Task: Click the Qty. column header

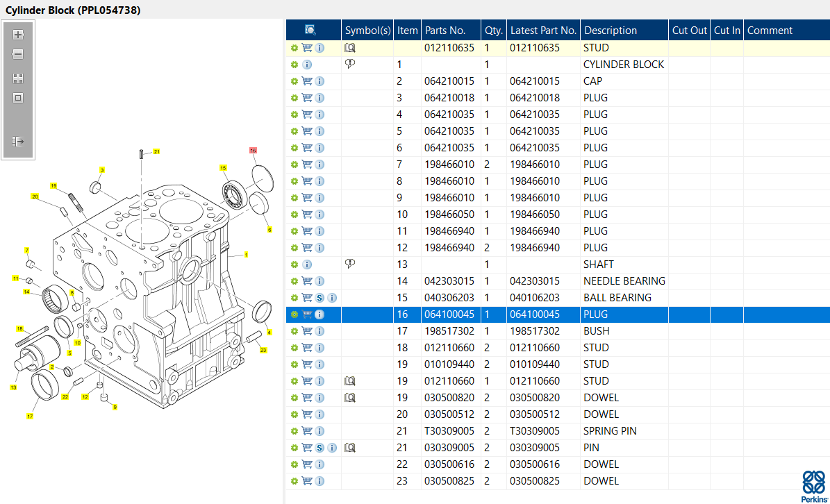Action: tap(493, 31)
